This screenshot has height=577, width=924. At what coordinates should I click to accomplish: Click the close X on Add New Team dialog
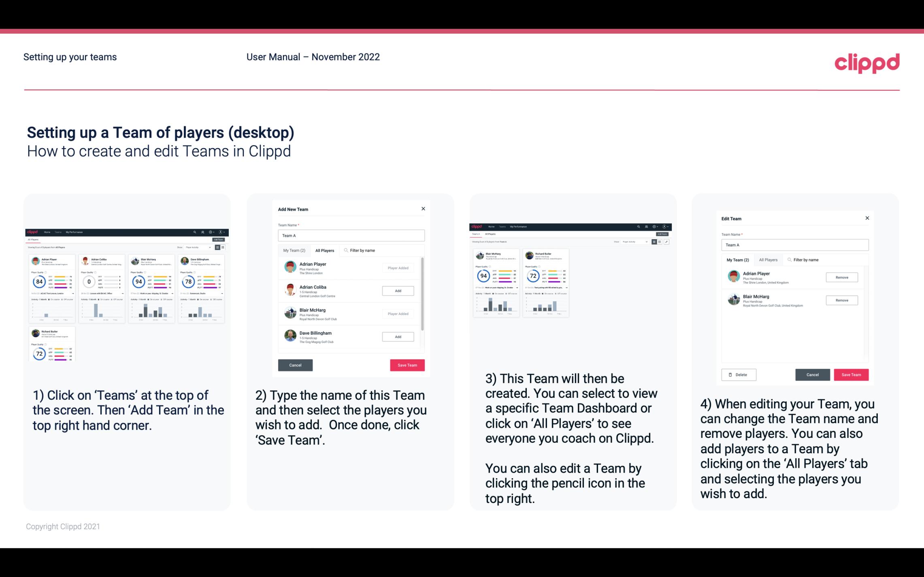[x=424, y=209]
